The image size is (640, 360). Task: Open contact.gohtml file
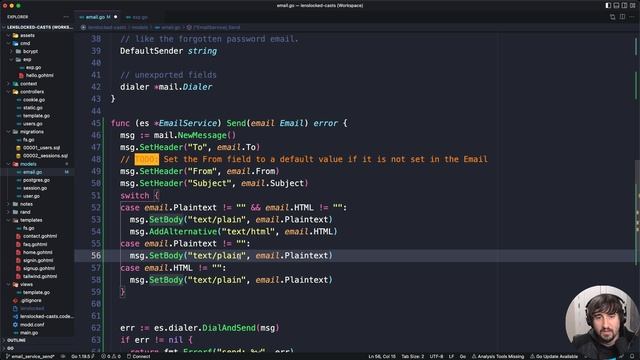[x=40, y=236]
